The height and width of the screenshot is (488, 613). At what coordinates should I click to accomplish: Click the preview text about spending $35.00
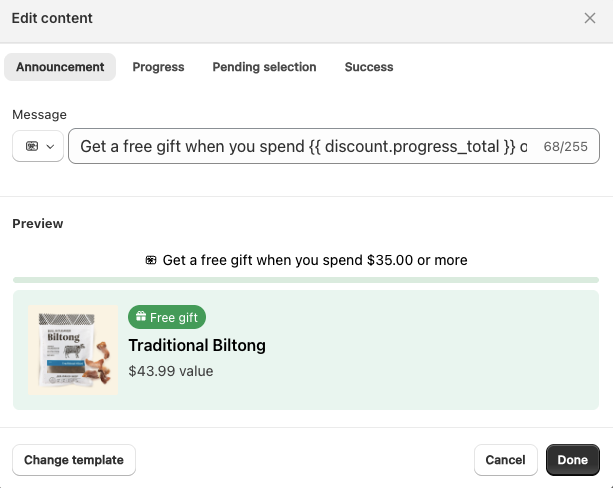pos(314,260)
